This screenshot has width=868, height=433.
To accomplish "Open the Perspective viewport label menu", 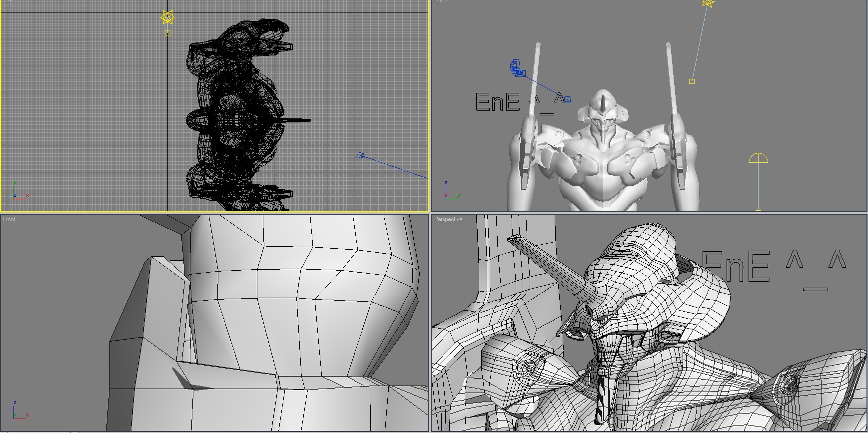I will [448, 219].
